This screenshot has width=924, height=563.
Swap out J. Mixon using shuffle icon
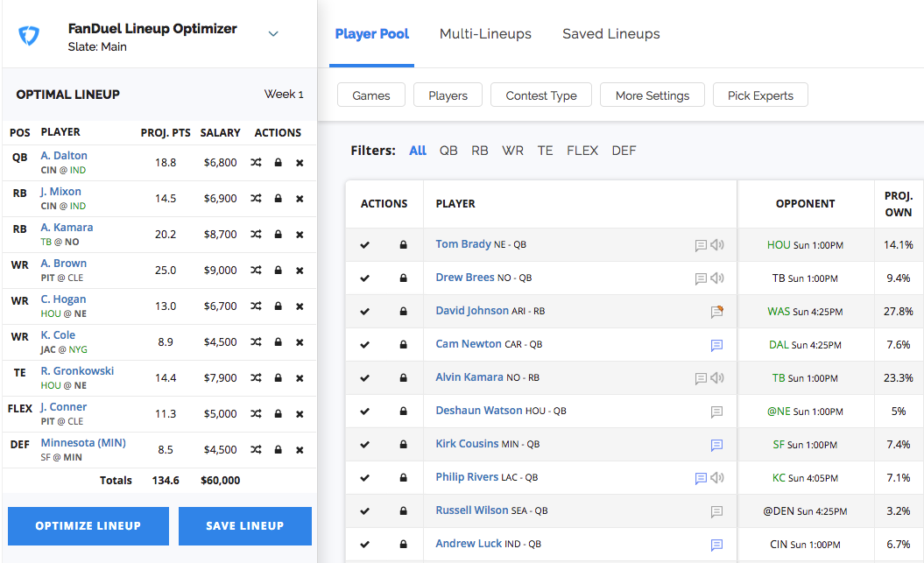click(x=256, y=199)
